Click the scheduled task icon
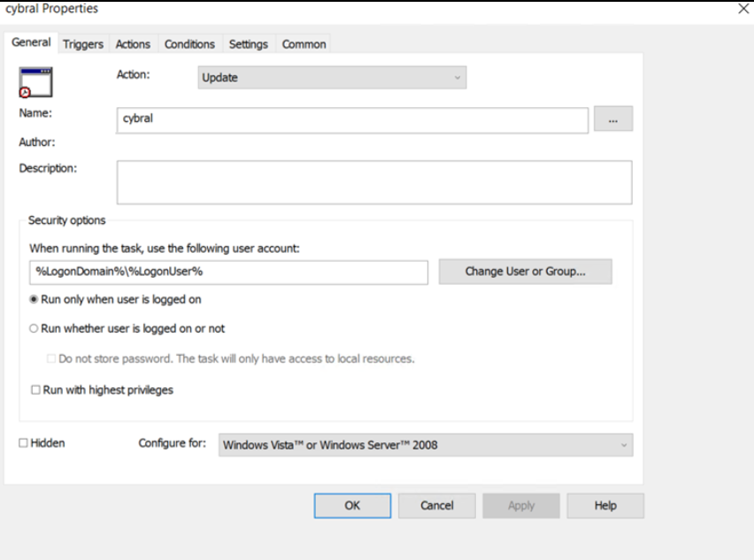The height and width of the screenshot is (560, 754). [x=36, y=82]
